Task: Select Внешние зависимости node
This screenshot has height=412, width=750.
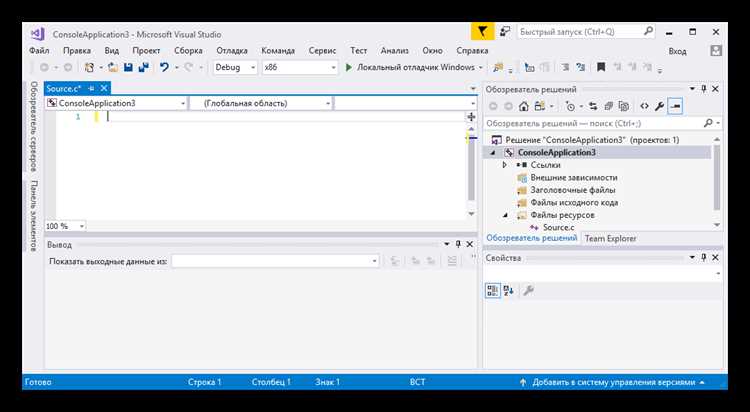Action: coord(574,178)
